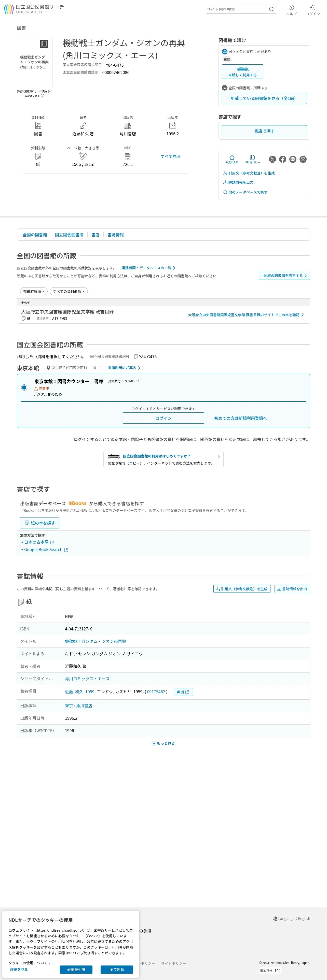Click the cover info question-mark icon
Viewport: 327px width, 980px height.
[43, 95]
